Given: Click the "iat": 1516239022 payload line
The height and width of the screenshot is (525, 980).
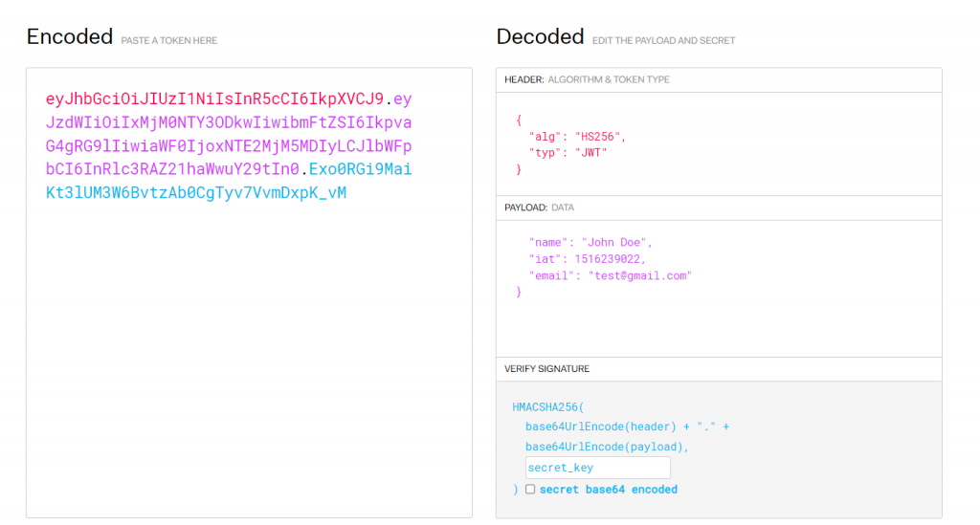Looking at the screenshot, I should 588,259.
